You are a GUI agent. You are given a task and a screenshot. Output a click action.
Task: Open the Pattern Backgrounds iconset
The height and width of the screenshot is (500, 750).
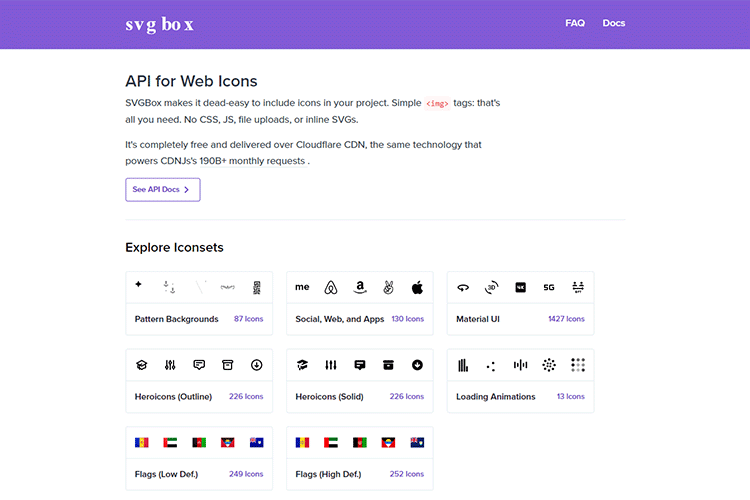177,319
